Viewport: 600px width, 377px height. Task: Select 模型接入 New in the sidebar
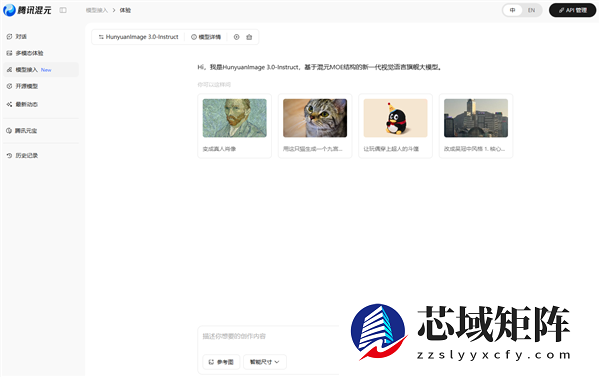pyautogui.click(x=41, y=70)
